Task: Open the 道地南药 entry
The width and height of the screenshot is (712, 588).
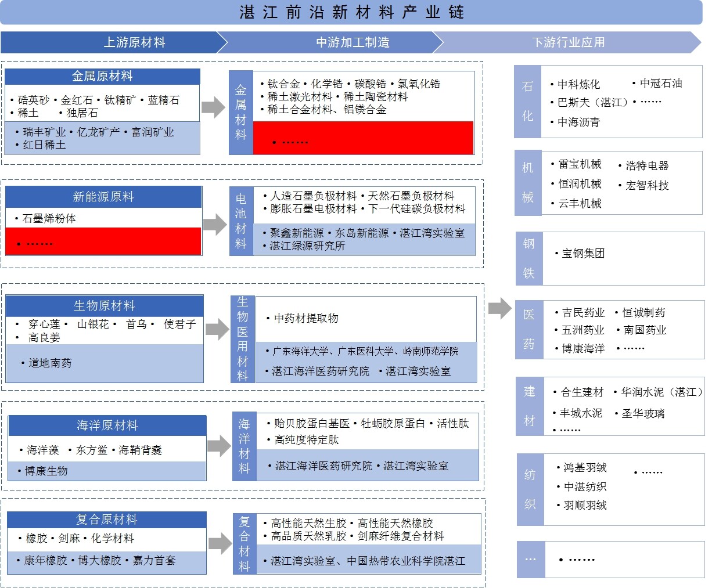Action: (x=50, y=363)
